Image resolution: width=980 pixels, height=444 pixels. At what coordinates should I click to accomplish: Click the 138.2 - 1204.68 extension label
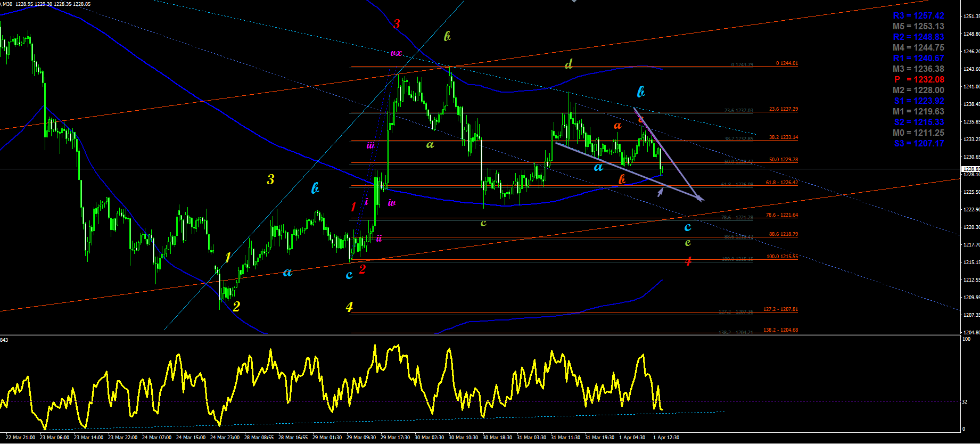click(780, 330)
